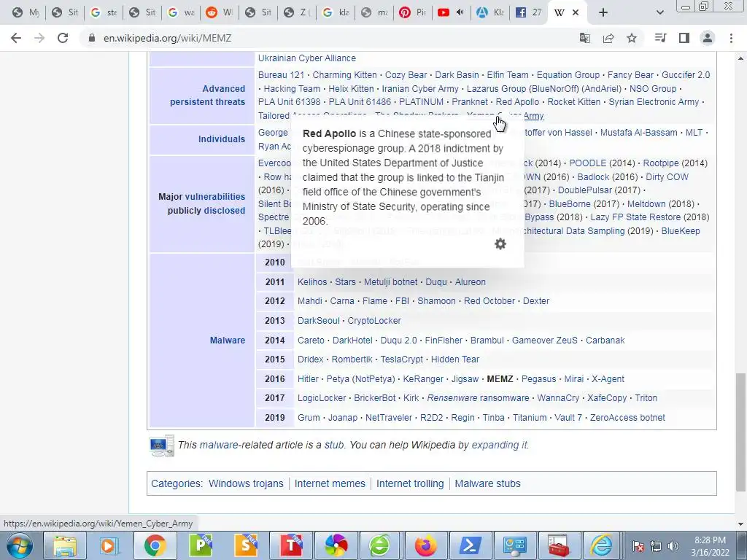Switch to the Pinterest tab
Viewport: 747px width, 560px height.
tap(413, 12)
